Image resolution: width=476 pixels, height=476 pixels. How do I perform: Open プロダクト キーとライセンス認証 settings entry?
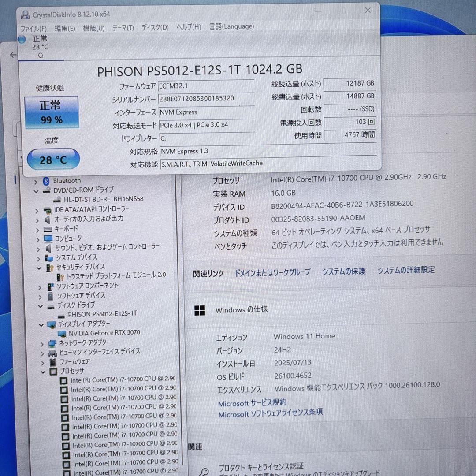click(x=261, y=467)
